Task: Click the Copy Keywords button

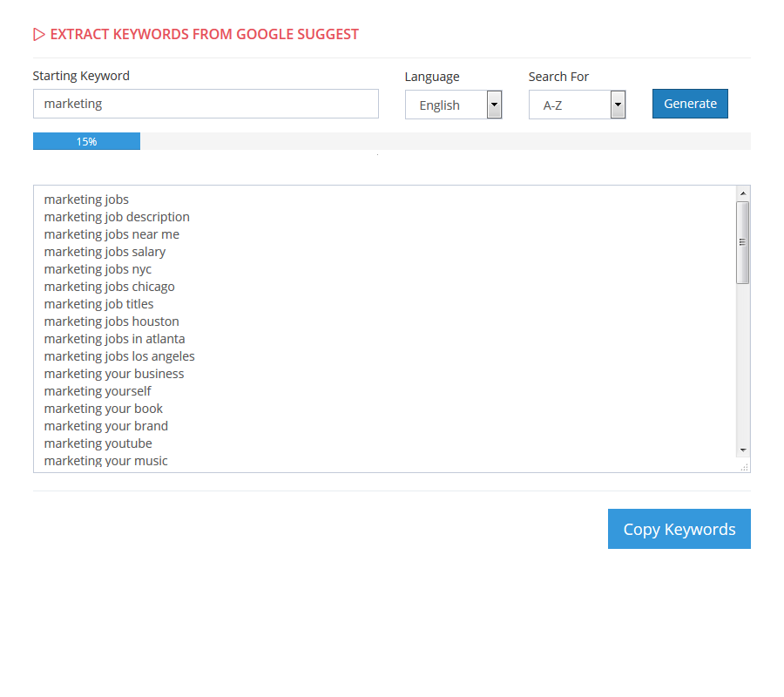Action: 679,529
